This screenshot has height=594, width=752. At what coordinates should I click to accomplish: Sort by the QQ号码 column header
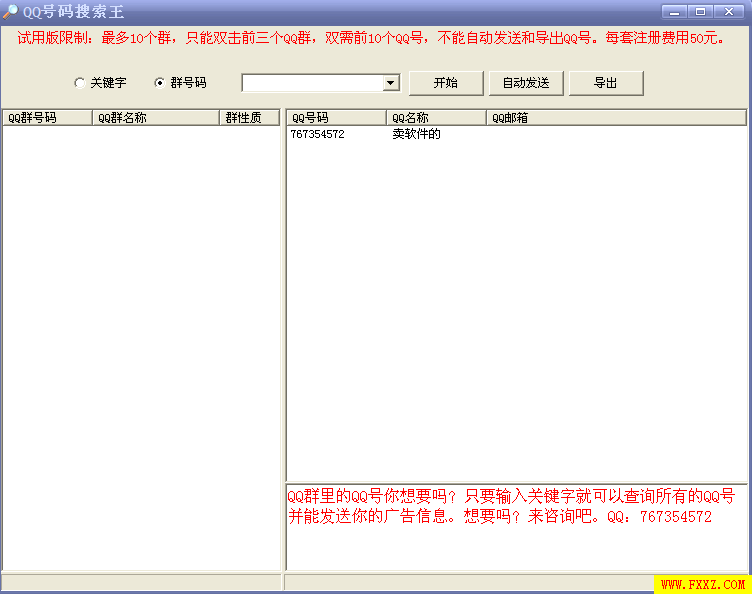tap(336, 117)
